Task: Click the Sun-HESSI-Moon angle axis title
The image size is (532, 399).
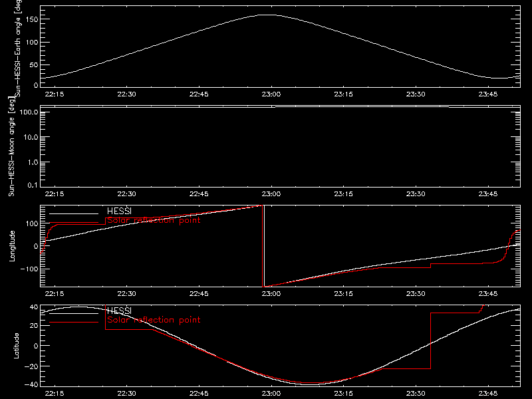Action: tap(11, 146)
